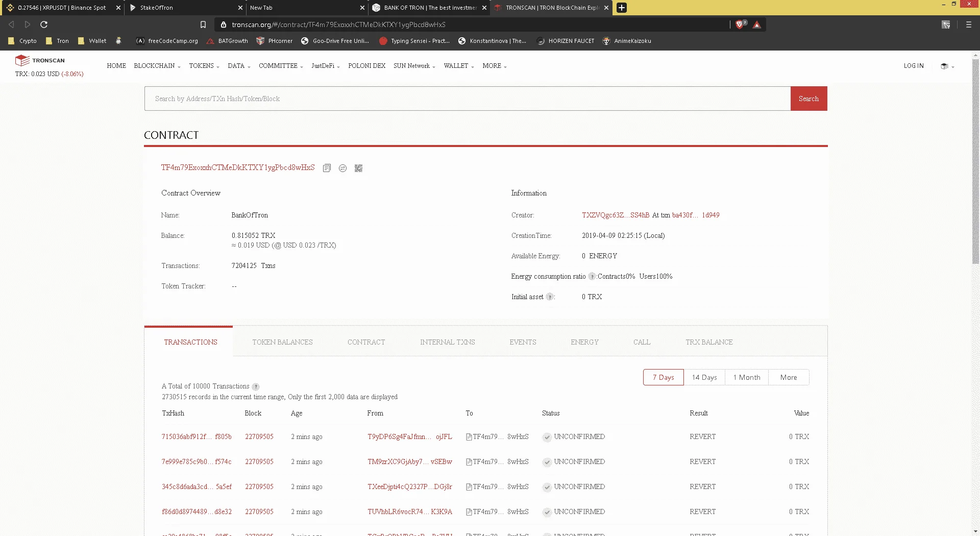The height and width of the screenshot is (536, 980).
Task: Click the round tag icon beside the contract address
Action: click(342, 168)
